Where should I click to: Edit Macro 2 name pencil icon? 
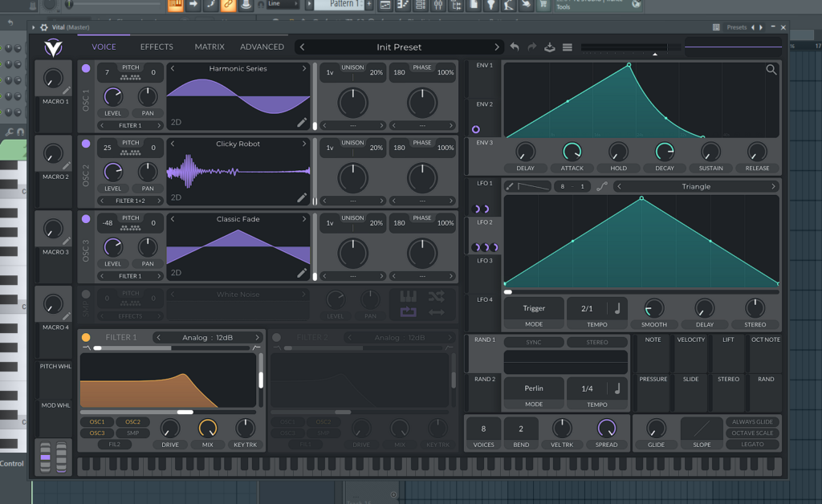(x=66, y=166)
